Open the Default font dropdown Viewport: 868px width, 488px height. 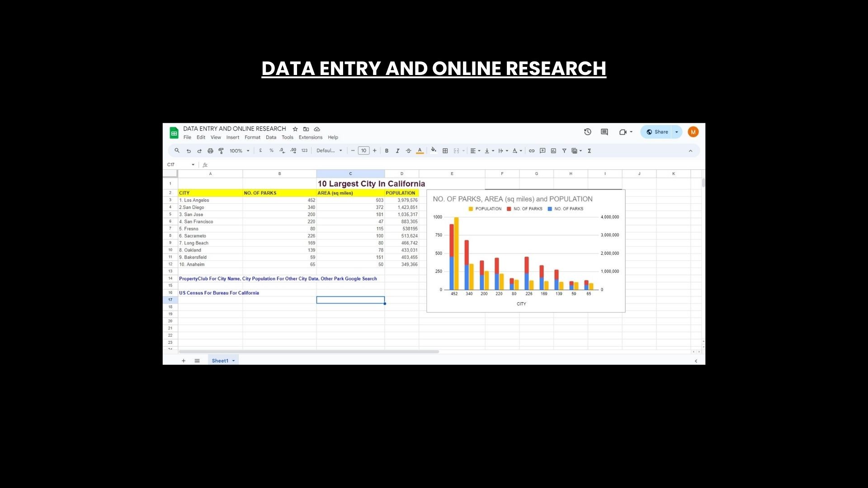(x=329, y=151)
